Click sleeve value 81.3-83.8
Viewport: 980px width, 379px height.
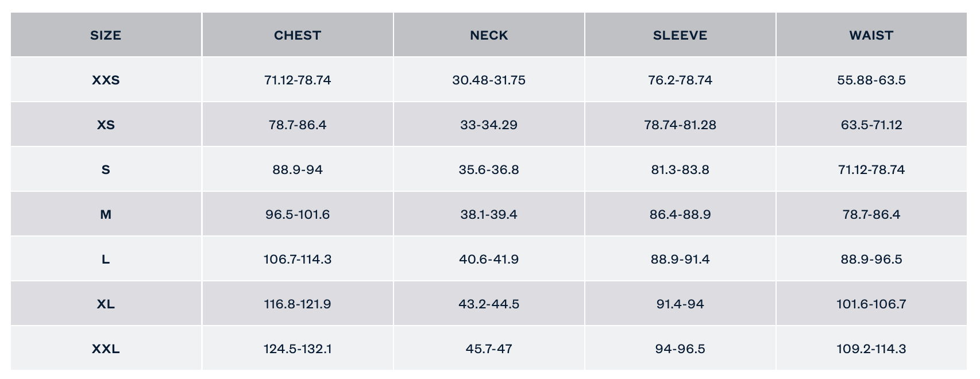tap(680, 170)
